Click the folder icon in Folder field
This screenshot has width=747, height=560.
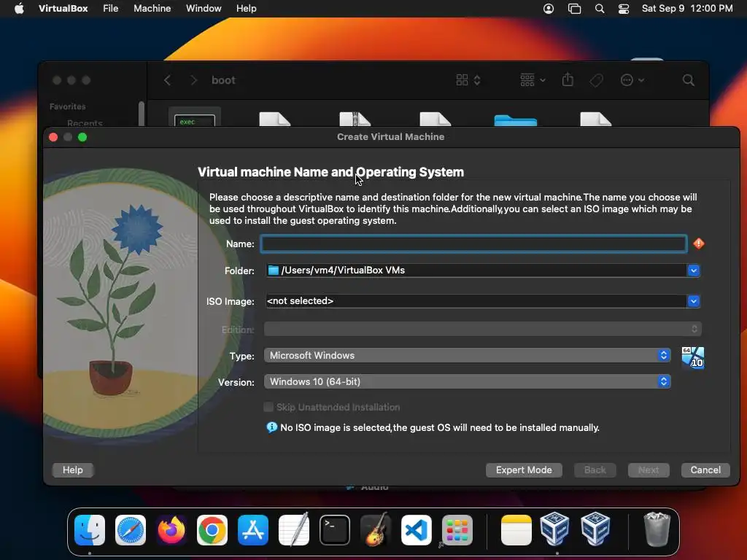[273, 271]
